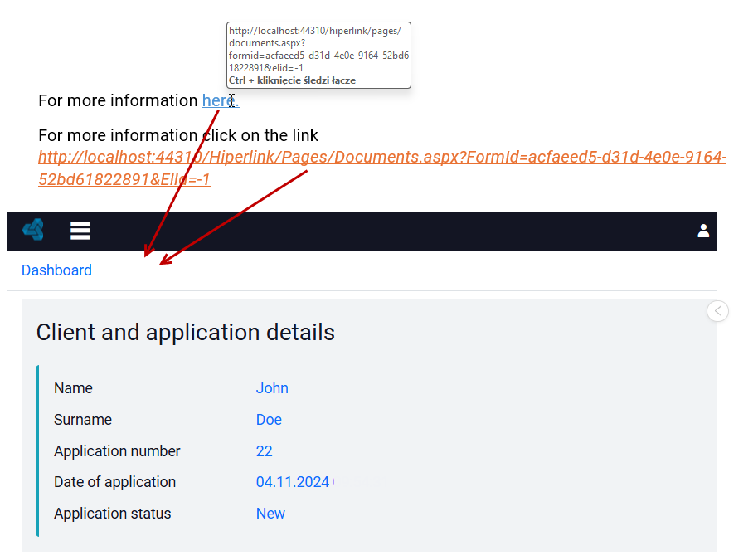Follow the "here." hyperlink
Screen dimensions: 753x560
pos(221,101)
